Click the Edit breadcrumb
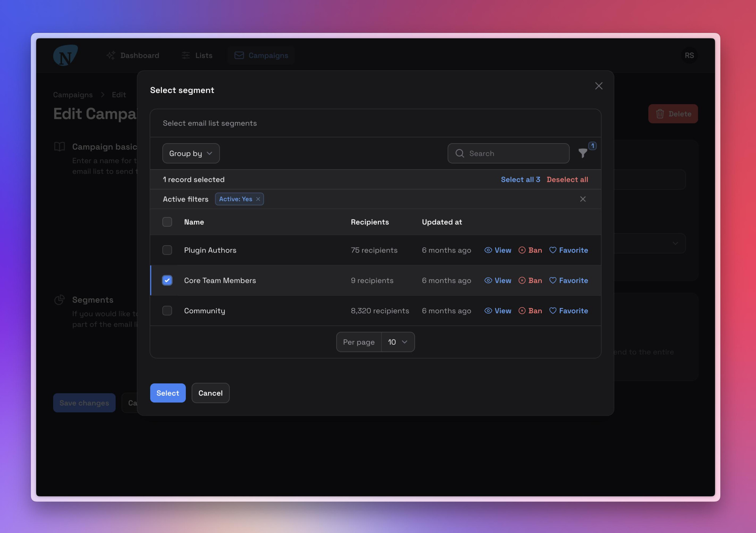Viewport: 756px width, 533px height. point(119,95)
